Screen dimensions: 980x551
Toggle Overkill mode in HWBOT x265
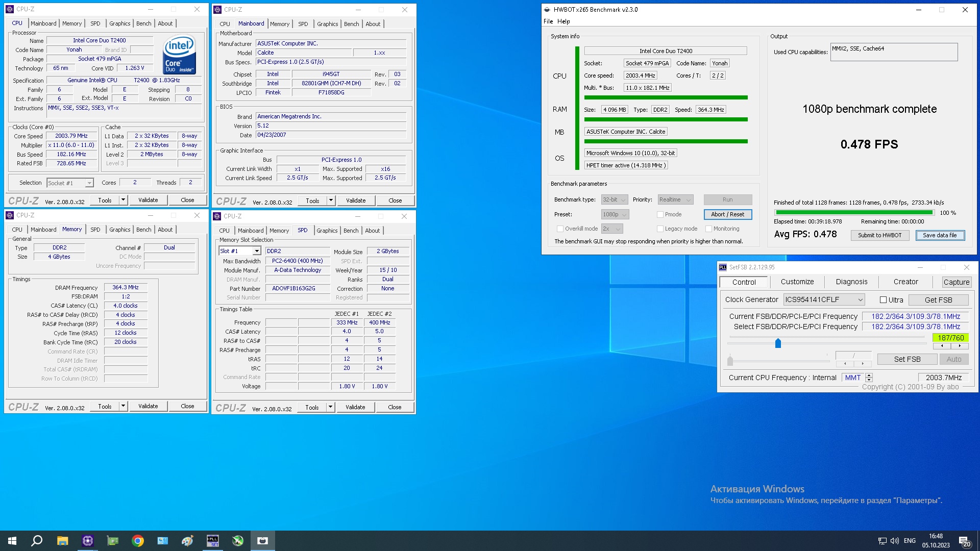pyautogui.click(x=560, y=229)
